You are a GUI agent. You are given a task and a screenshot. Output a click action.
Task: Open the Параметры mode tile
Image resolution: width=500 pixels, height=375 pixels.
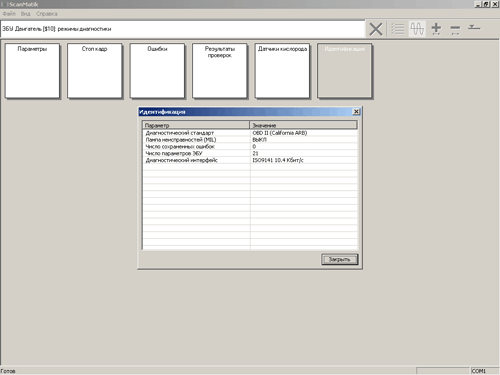pos(32,71)
